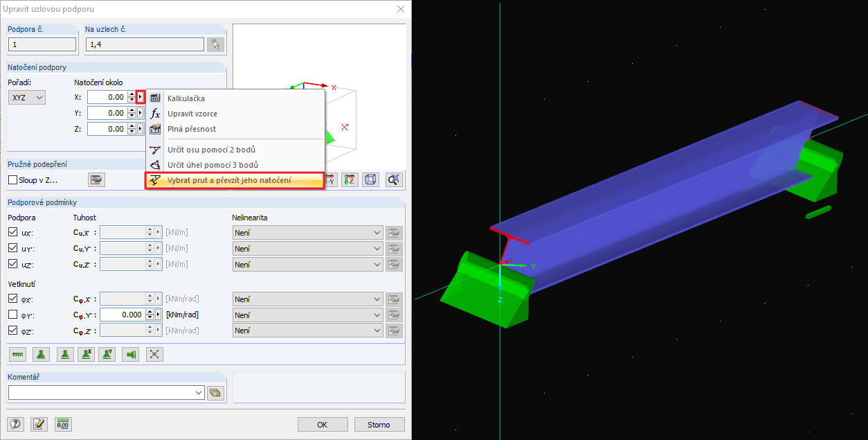
Task: Uncheck the φX' restraint checkbox
Action: (x=13, y=299)
